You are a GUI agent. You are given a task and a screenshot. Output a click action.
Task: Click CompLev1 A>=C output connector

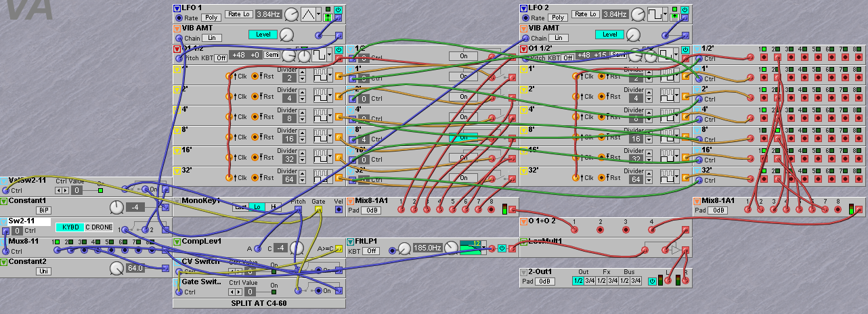pyautogui.click(x=339, y=248)
